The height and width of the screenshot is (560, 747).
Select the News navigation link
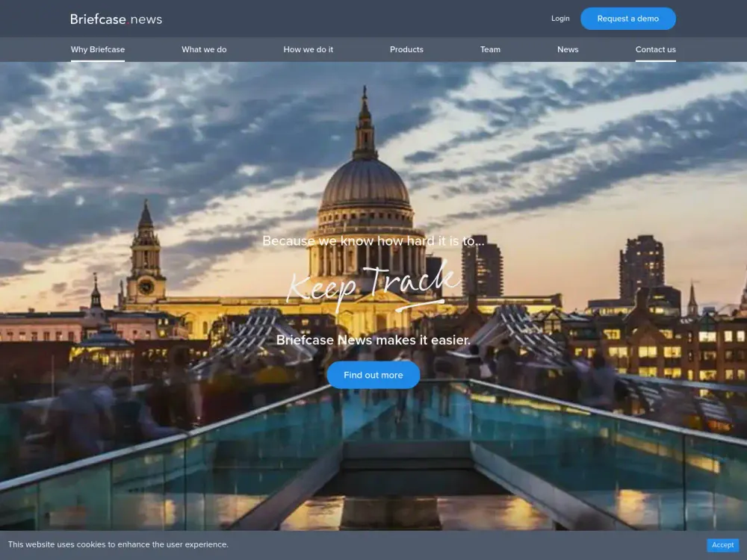click(568, 49)
